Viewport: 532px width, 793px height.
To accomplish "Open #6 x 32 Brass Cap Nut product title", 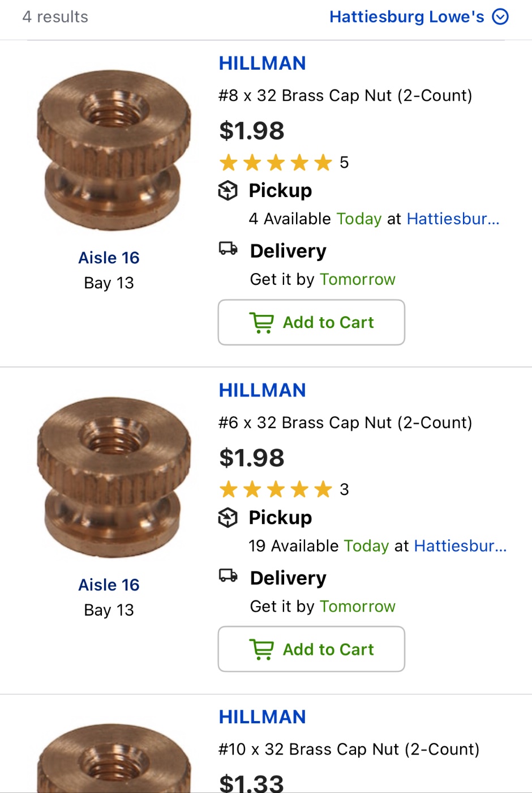I will pyautogui.click(x=345, y=423).
